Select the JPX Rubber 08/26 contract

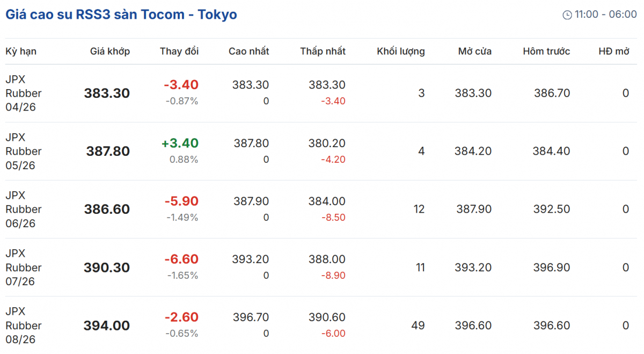point(24,325)
